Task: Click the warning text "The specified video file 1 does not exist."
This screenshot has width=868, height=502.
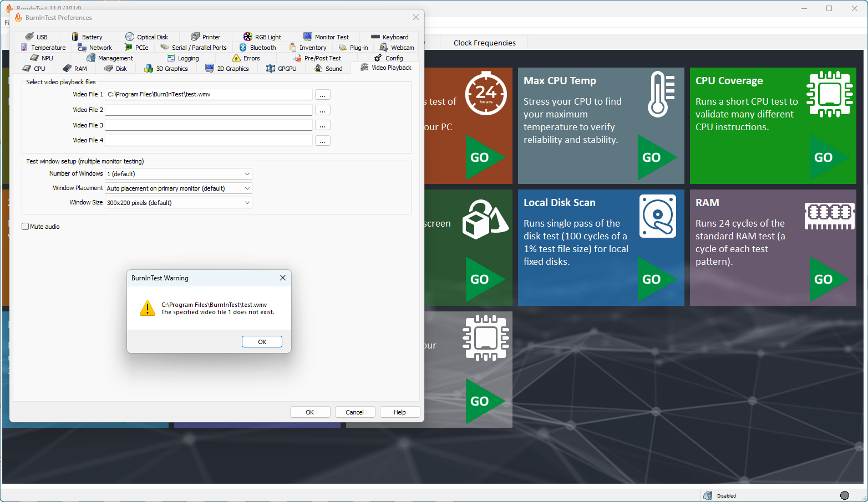Action: [x=218, y=313]
